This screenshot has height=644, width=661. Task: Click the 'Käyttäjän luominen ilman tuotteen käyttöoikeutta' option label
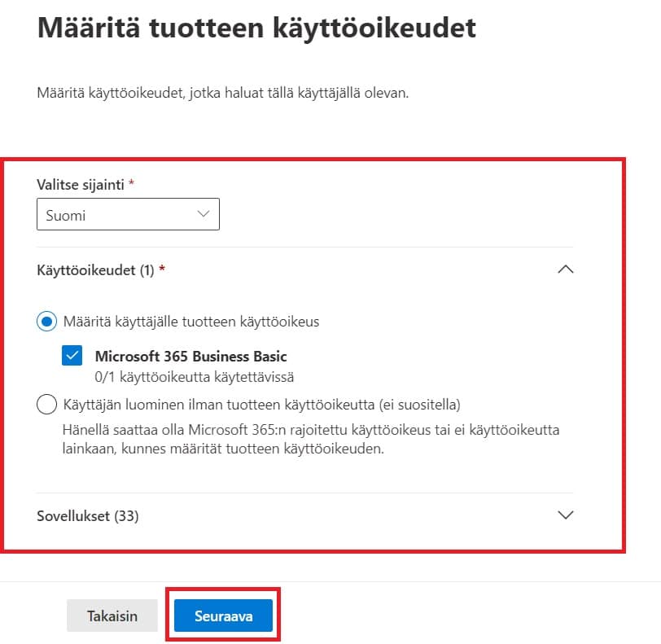(x=262, y=405)
